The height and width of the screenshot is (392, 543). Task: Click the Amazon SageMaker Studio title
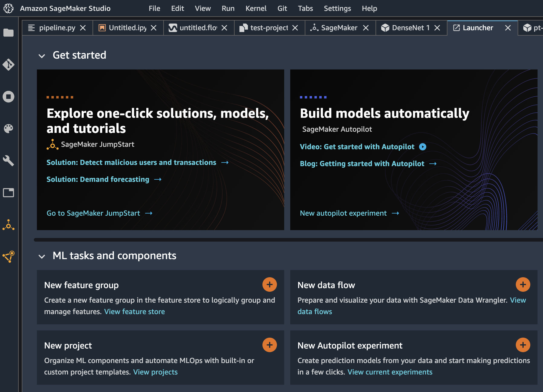point(65,8)
